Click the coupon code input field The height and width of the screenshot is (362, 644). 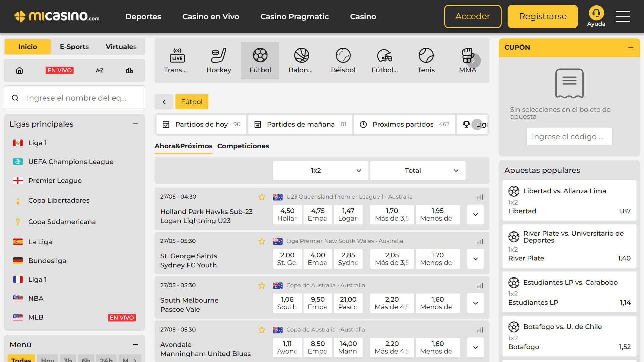[569, 137]
